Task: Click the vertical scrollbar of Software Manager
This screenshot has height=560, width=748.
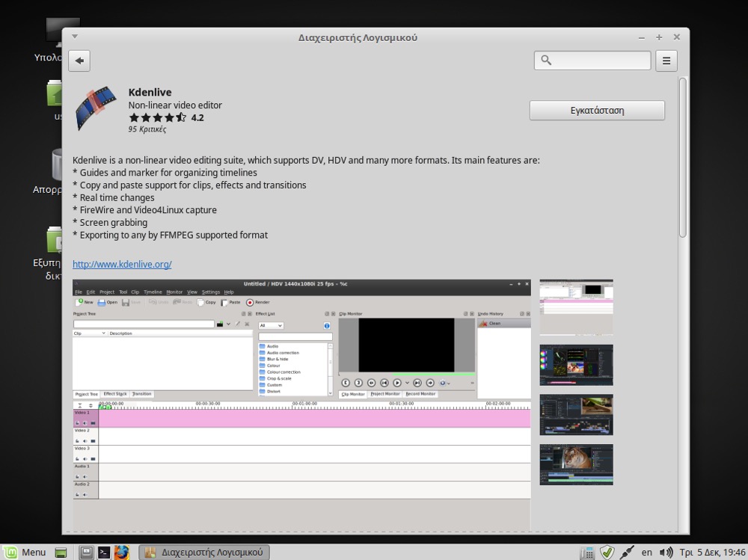Action: pyautogui.click(x=683, y=158)
